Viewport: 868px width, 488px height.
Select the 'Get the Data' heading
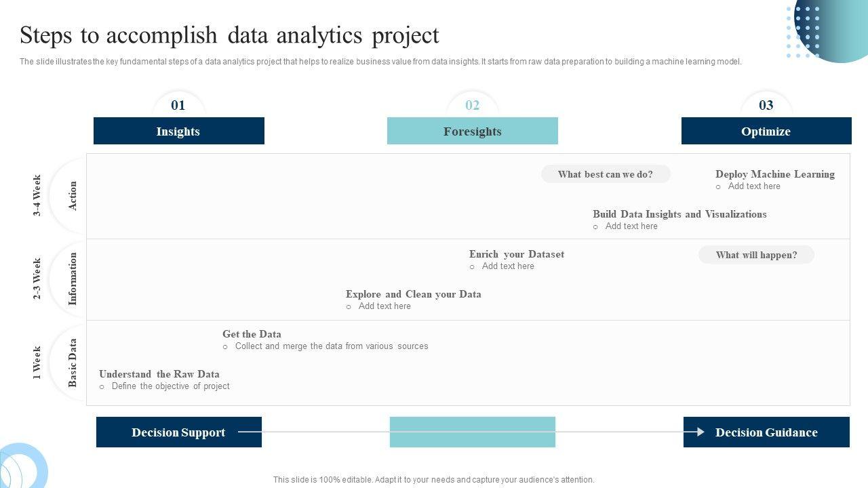252,334
